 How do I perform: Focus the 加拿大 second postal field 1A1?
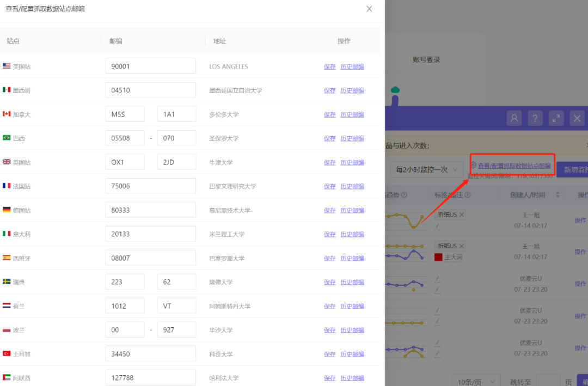tap(176, 114)
